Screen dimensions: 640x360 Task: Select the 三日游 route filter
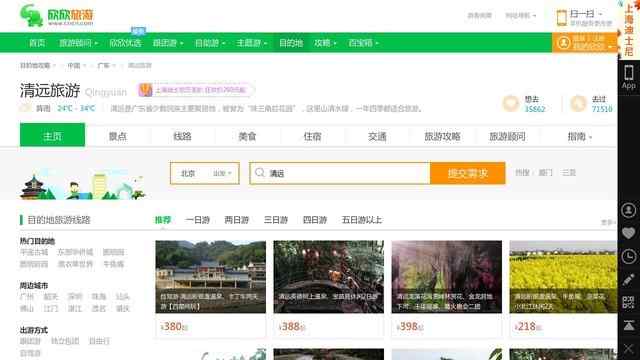276,220
